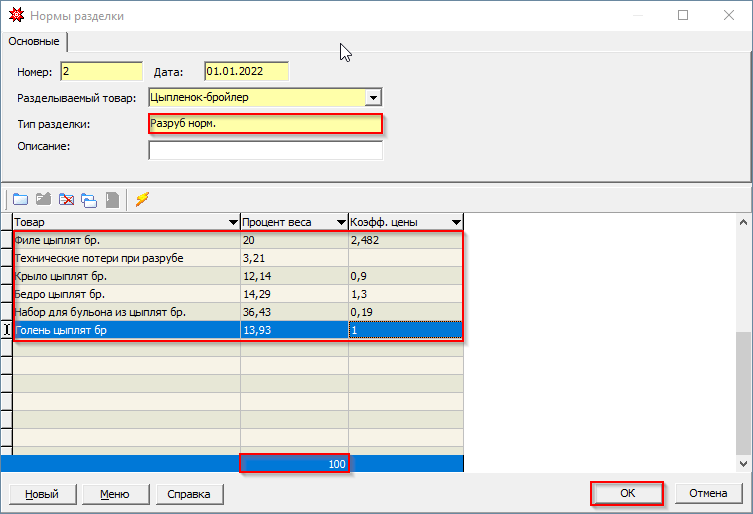This screenshot has width=753, height=514.
Task: Switch to the Основные tab
Action: (34, 41)
